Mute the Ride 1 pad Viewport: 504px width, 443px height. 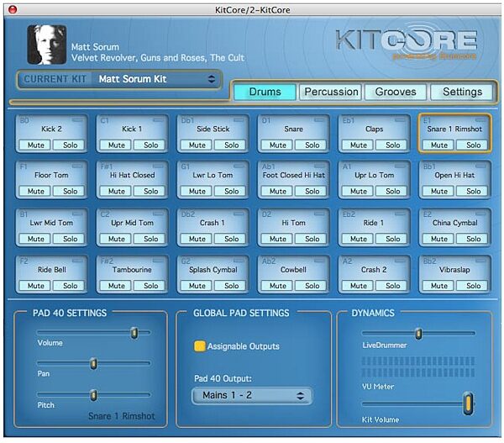[x=359, y=239]
